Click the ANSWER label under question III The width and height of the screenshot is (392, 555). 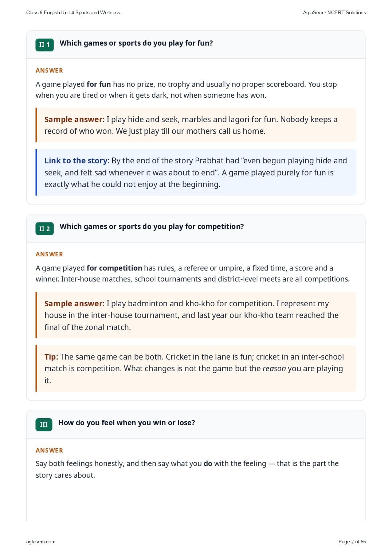[x=49, y=450]
